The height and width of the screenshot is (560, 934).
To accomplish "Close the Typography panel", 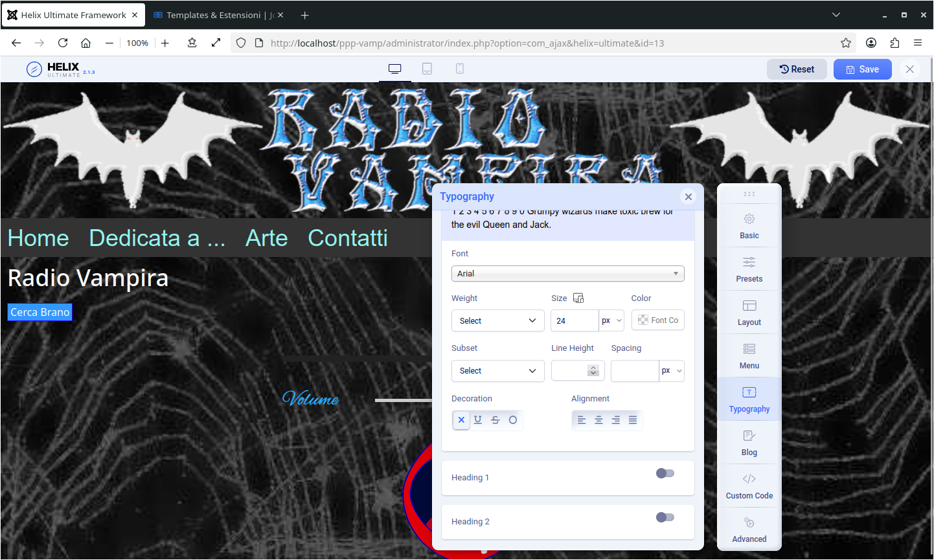I will point(689,197).
